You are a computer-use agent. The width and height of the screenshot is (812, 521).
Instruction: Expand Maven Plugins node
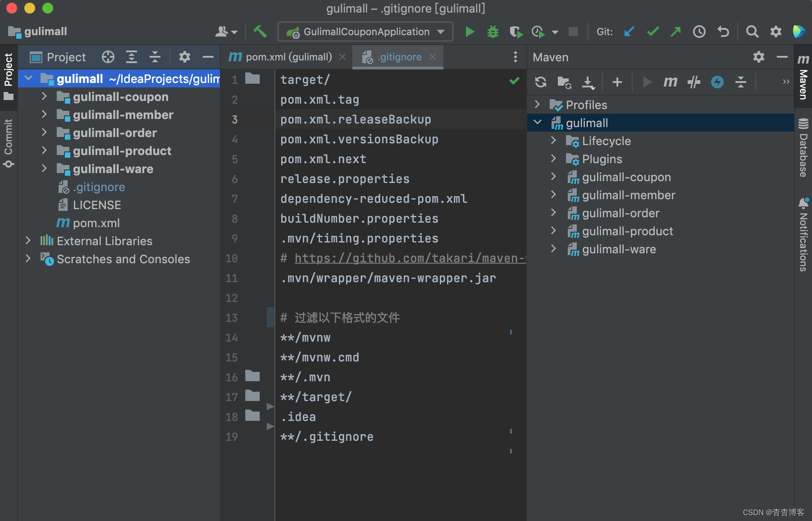(x=553, y=159)
